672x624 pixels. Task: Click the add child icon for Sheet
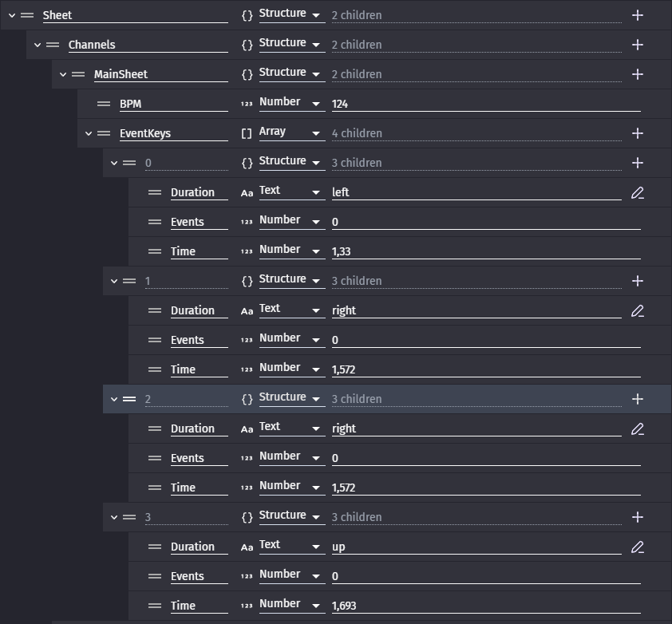[637, 15]
